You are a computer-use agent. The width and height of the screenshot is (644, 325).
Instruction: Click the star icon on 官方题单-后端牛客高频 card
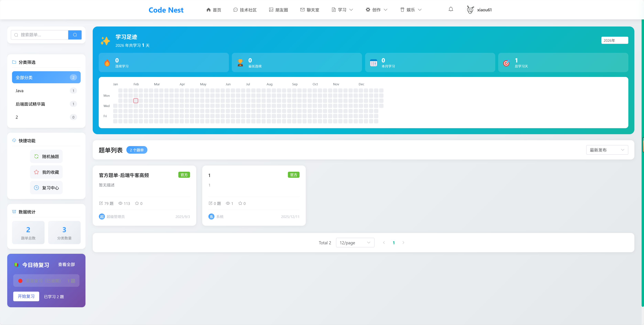(137, 203)
